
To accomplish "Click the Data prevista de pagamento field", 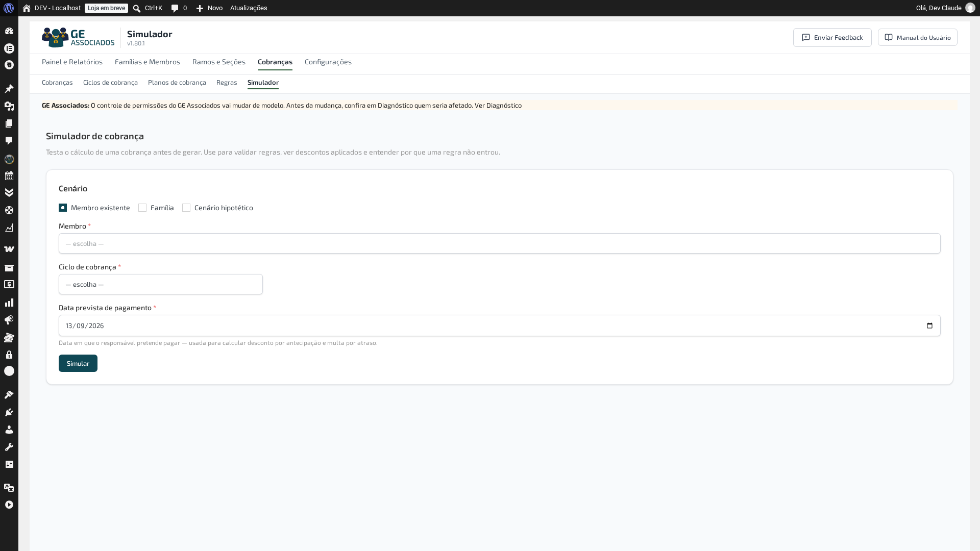I will click(499, 325).
